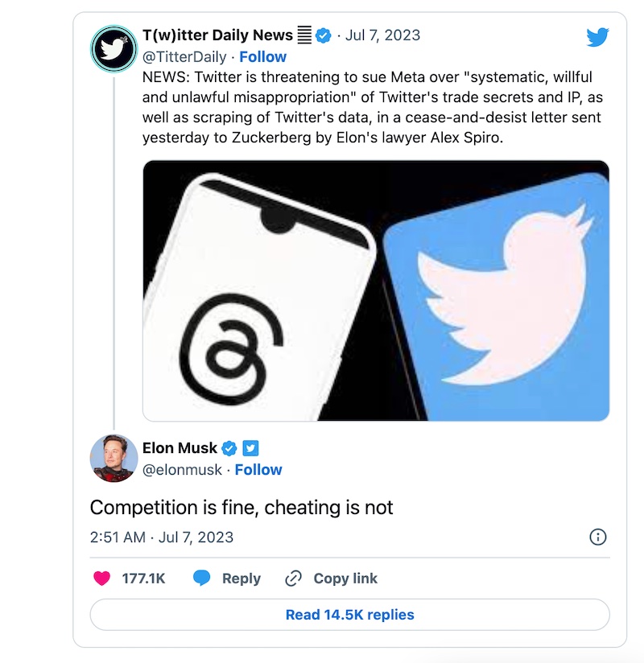Click the "Competition is fine, cheating is not" text
The height and width of the screenshot is (663, 644).
tap(242, 508)
